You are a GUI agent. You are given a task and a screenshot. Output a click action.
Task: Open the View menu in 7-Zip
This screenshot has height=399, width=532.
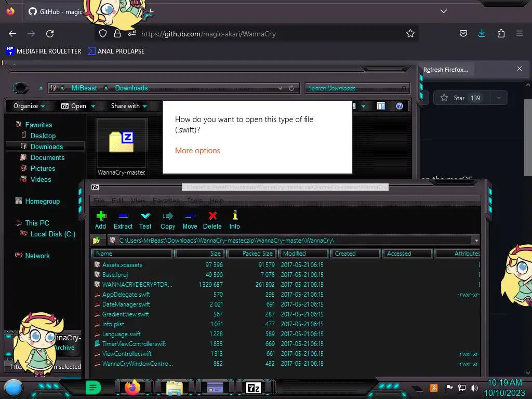138,201
